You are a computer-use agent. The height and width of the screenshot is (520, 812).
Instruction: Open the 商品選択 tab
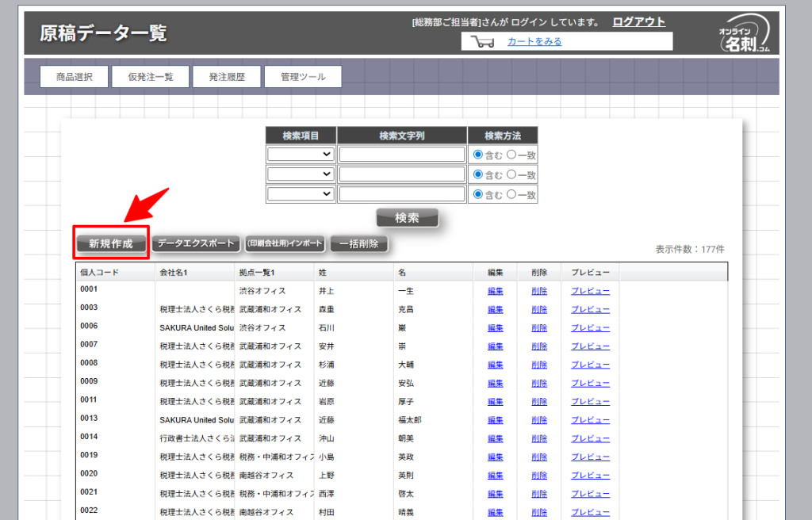(x=75, y=77)
